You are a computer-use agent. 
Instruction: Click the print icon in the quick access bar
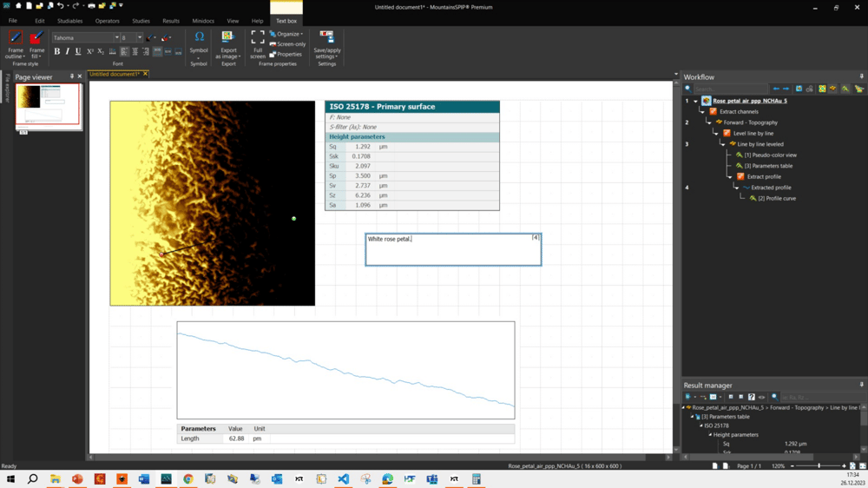click(x=91, y=6)
